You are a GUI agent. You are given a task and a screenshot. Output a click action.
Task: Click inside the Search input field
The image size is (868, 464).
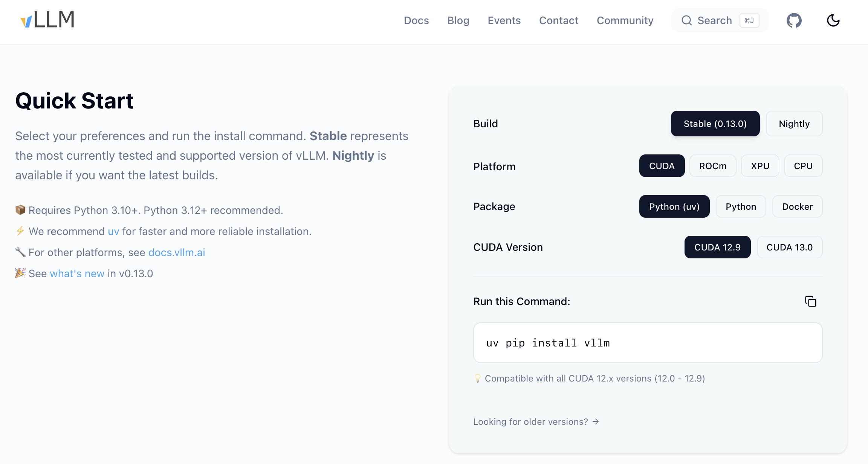pos(715,20)
